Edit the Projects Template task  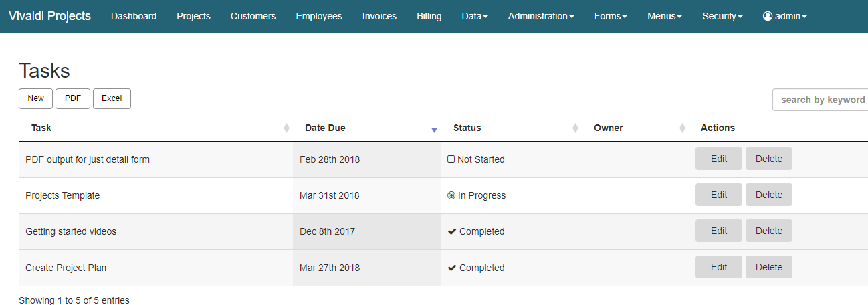pyautogui.click(x=719, y=195)
